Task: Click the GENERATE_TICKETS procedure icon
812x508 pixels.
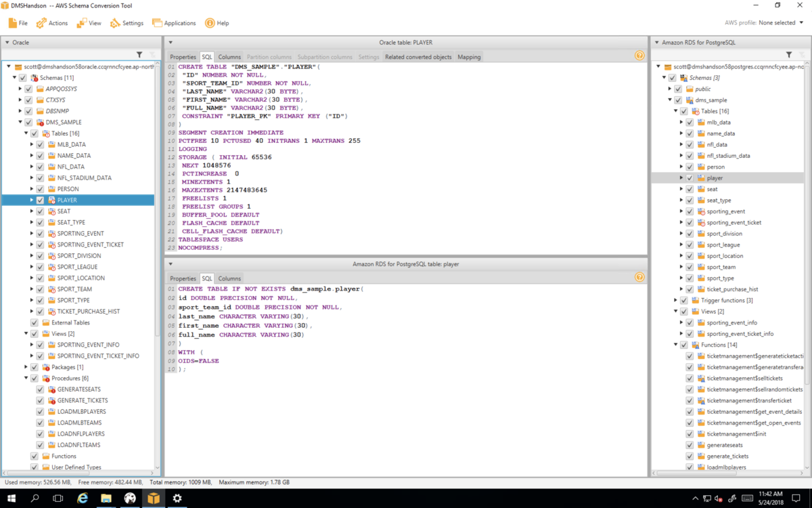Action: (x=51, y=400)
